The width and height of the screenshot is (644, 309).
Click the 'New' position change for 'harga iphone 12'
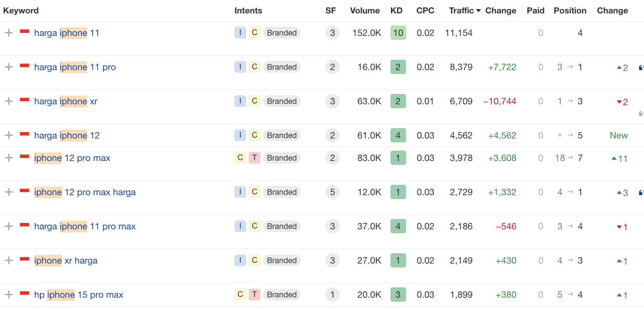pyautogui.click(x=619, y=135)
